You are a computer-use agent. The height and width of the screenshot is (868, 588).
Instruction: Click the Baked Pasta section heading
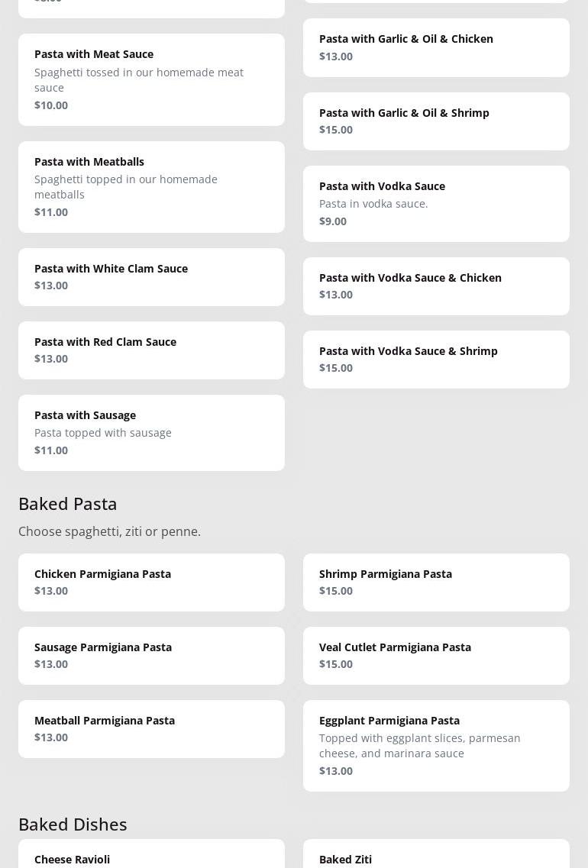tap(68, 504)
